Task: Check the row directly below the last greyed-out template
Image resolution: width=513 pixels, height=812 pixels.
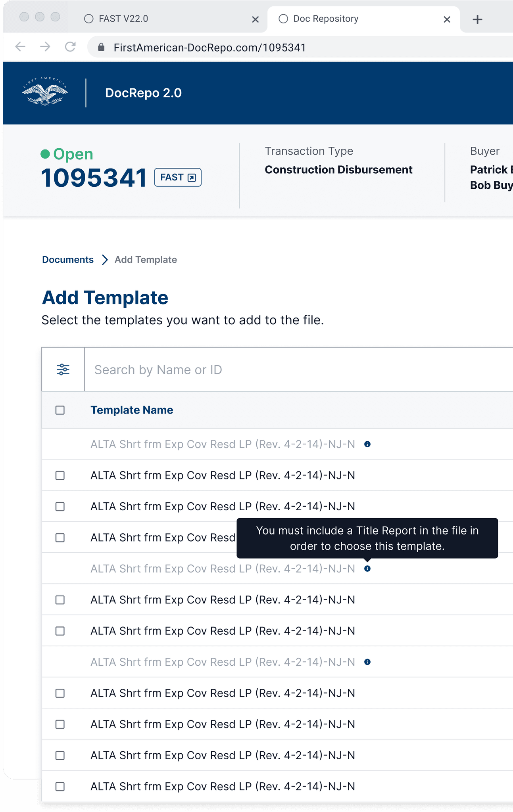Action: click(x=60, y=693)
